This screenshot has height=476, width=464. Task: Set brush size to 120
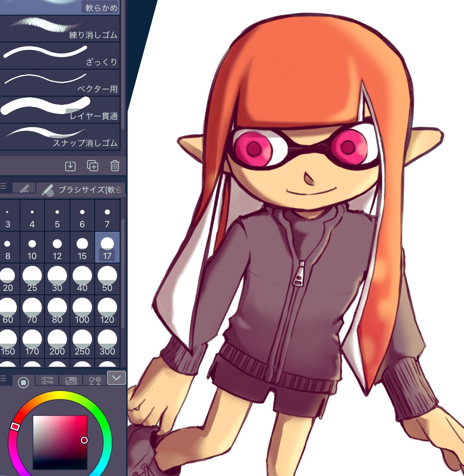point(107,311)
